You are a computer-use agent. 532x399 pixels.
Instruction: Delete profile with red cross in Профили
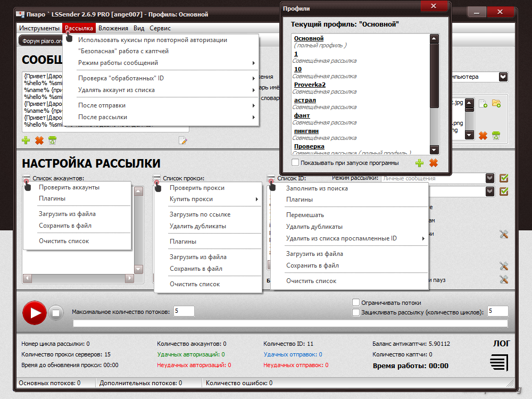coord(434,163)
